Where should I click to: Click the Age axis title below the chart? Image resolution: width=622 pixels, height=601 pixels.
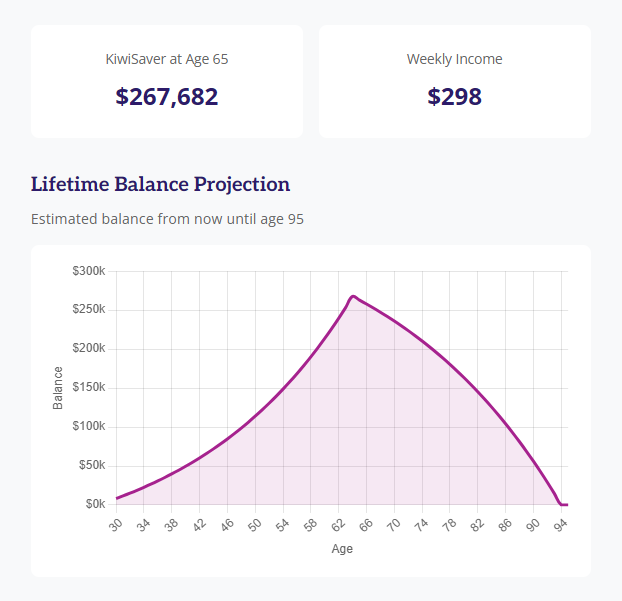pyautogui.click(x=342, y=549)
